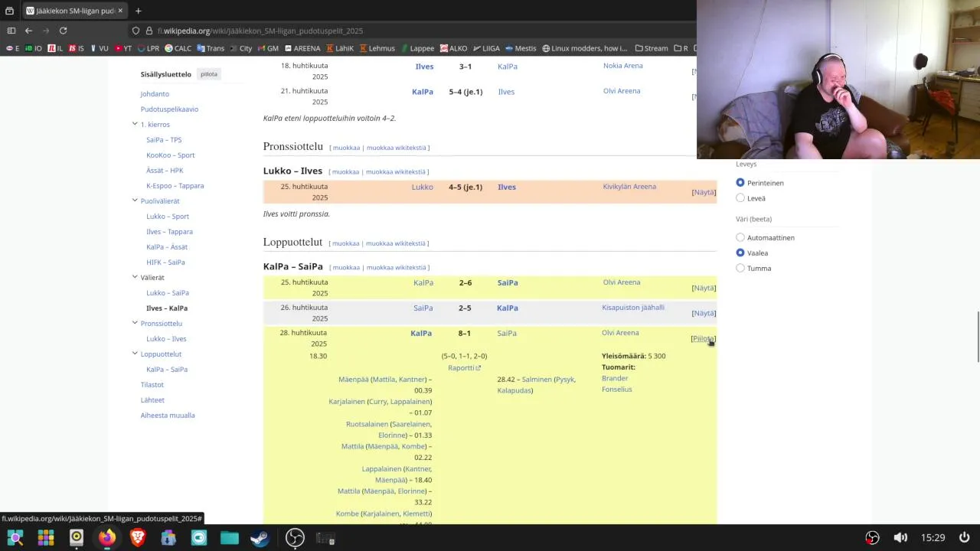Click the volume speaker tray icon
The width and height of the screenshot is (980, 551).
tap(900, 538)
